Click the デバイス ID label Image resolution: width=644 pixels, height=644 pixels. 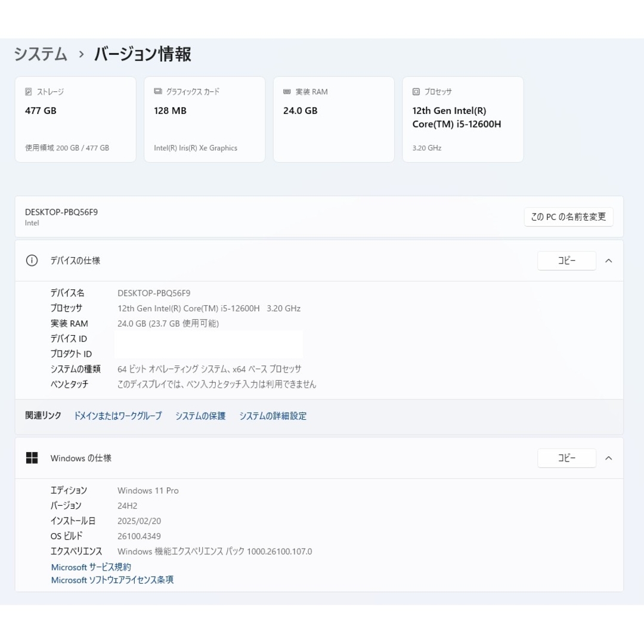tap(69, 339)
